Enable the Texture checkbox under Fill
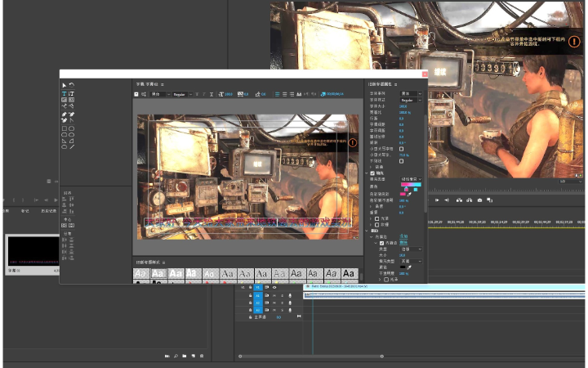 point(376,225)
